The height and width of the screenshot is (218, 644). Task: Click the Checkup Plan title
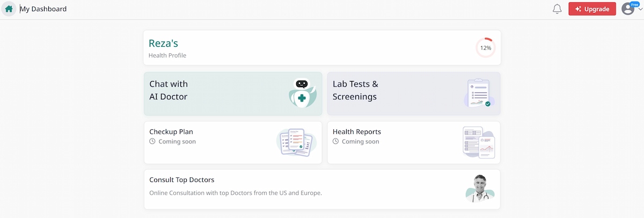(x=171, y=132)
